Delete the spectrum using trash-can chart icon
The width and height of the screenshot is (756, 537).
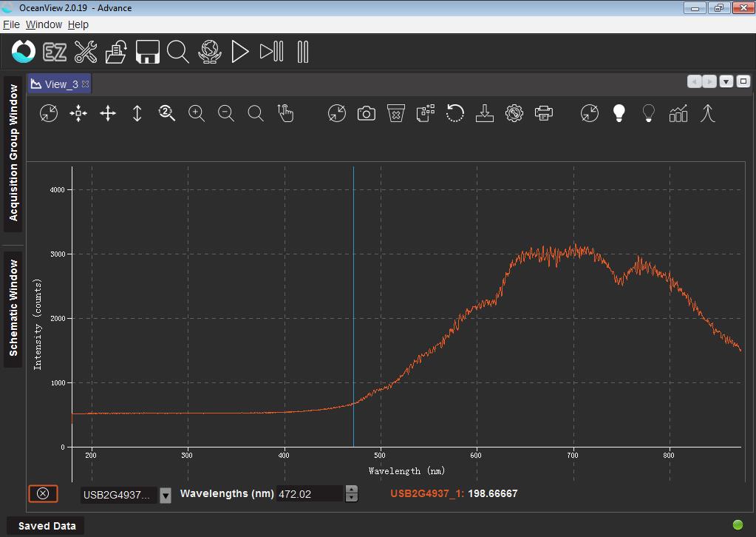click(x=395, y=113)
